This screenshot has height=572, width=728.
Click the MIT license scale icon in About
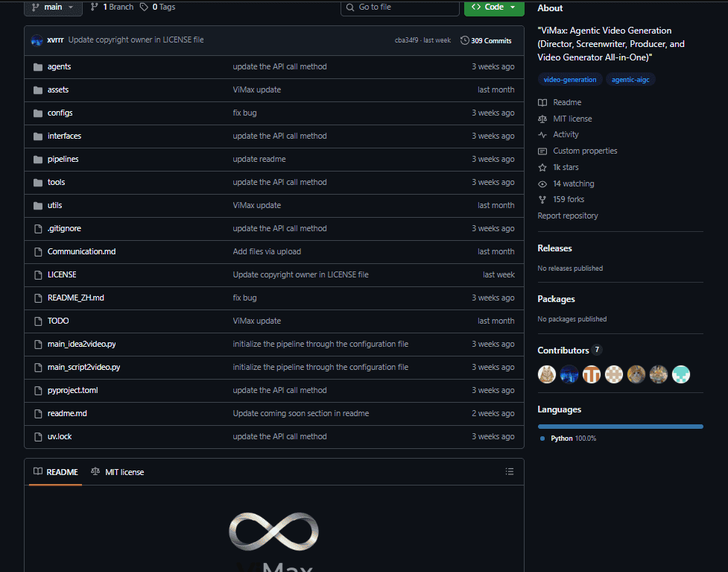pyautogui.click(x=542, y=119)
